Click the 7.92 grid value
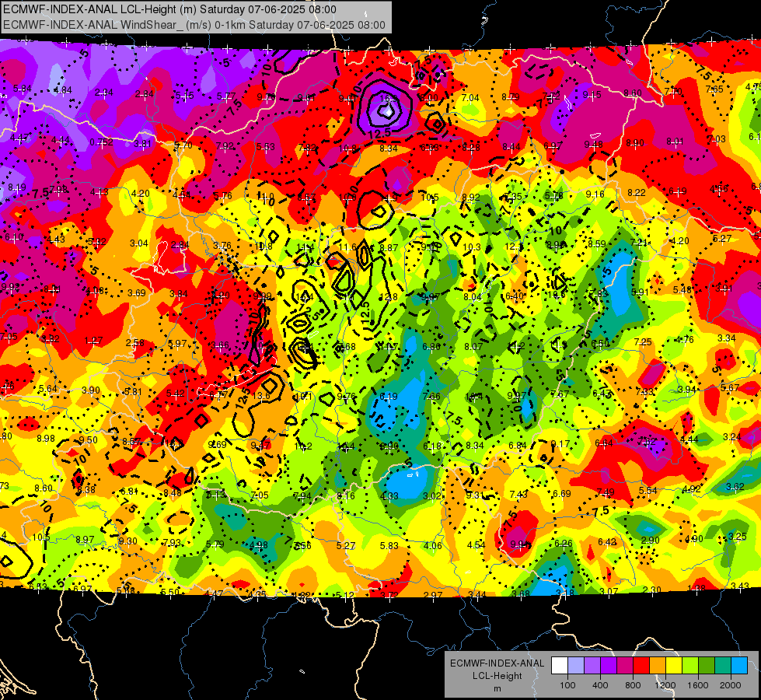Image resolution: width=761 pixels, height=700 pixels. click(x=225, y=145)
